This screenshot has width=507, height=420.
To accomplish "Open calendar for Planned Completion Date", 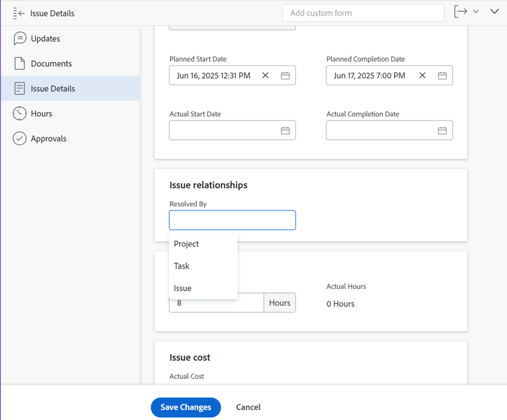I will [x=442, y=76].
